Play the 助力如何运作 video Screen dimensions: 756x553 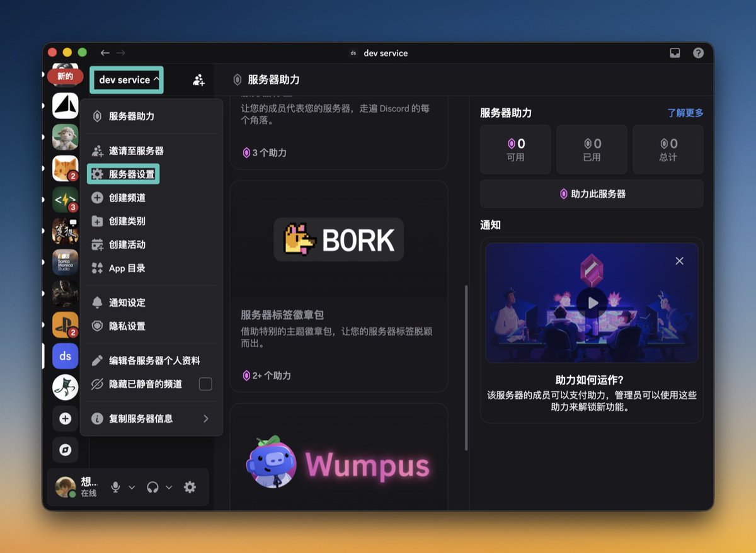pos(592,303)
